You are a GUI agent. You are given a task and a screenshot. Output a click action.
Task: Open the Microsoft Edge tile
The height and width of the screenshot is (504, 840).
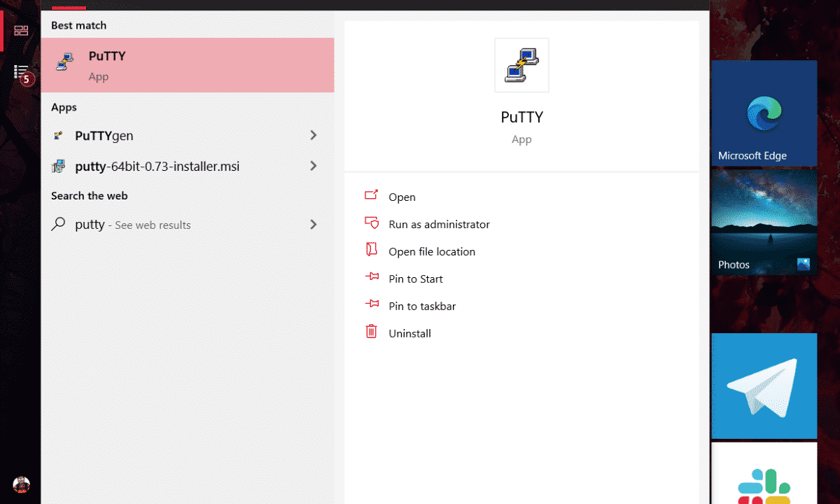764,113
